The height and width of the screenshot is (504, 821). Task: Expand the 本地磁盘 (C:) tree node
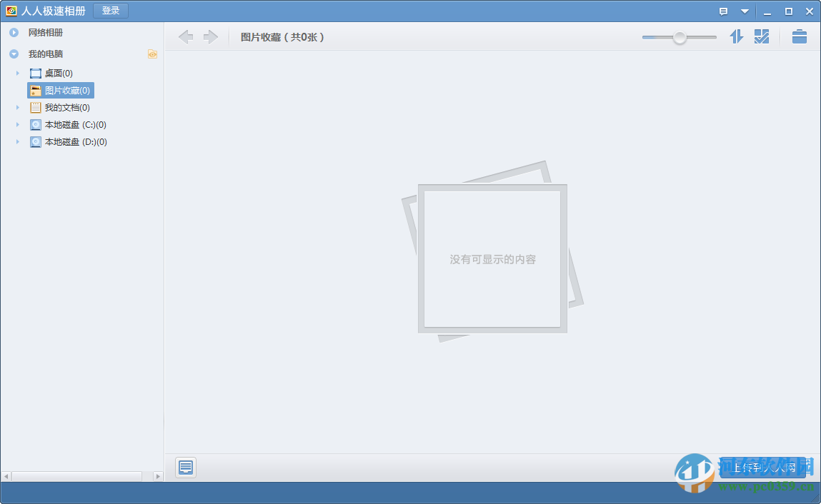17,124
